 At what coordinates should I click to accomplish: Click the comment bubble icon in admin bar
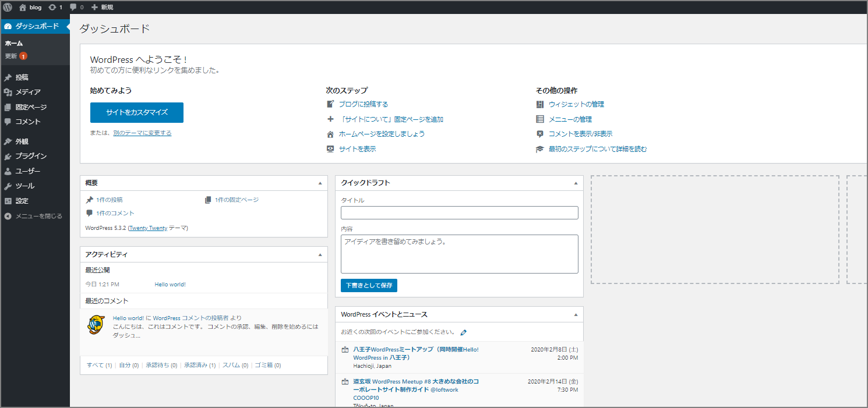(x=72, y=8)
